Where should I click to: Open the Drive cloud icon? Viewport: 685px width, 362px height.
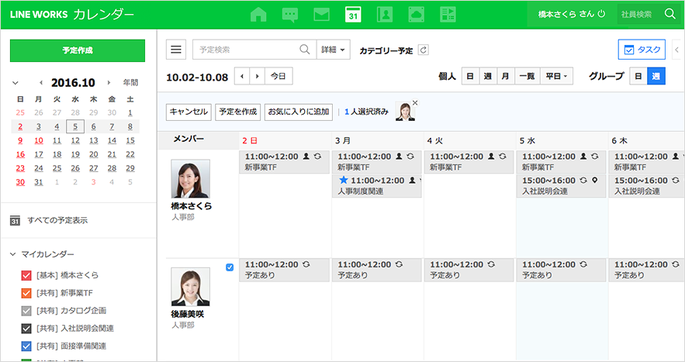coord(416,14)
